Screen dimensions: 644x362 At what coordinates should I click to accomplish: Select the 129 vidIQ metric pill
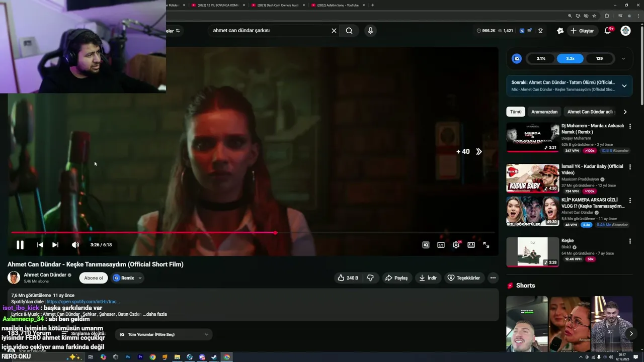click(x=599, y=58)
